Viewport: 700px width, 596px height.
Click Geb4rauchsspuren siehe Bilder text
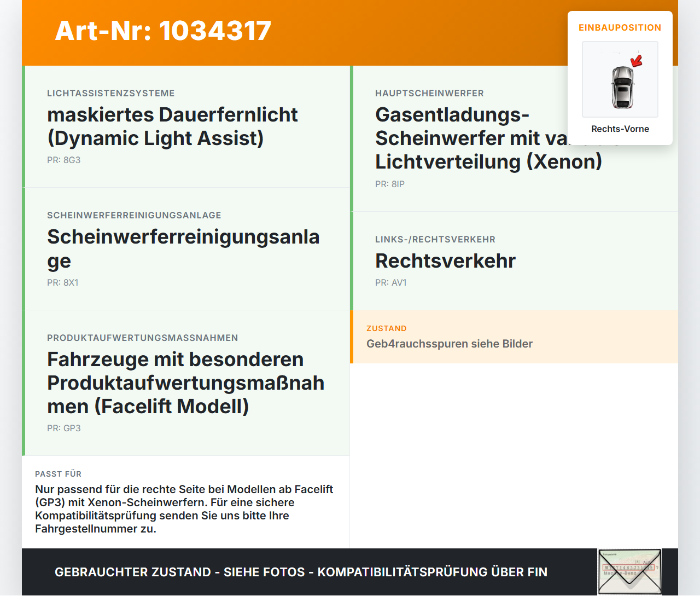(450, 344)
